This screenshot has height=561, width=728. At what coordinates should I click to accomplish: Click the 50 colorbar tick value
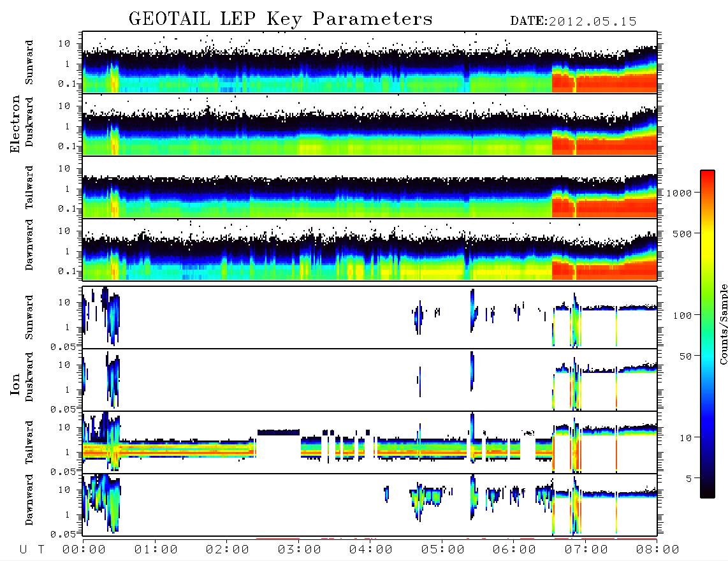point(685,356)
